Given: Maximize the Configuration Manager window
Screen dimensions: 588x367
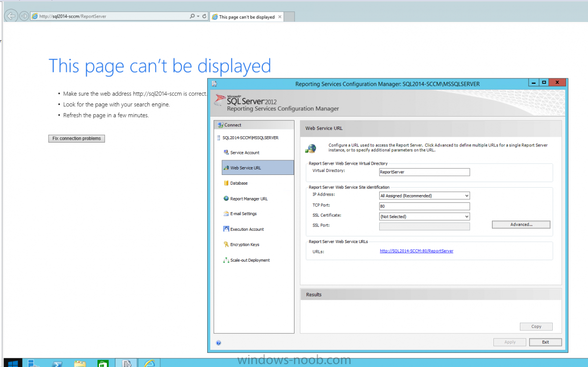Looking at the screenshot, I should 544,82.
